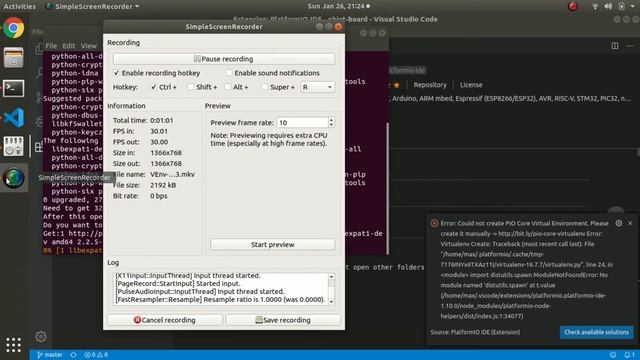
Task: Click the feedback smiley in status bar
Action: (x=613, y=355)
